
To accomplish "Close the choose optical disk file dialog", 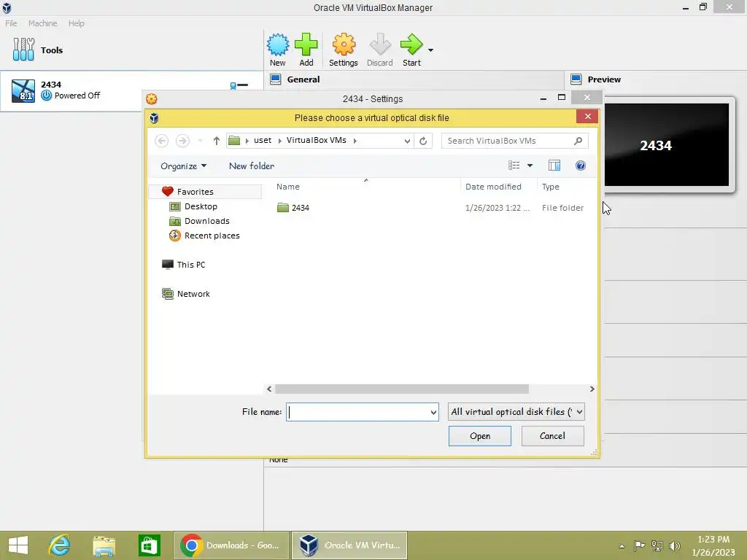I will (587, 117).
